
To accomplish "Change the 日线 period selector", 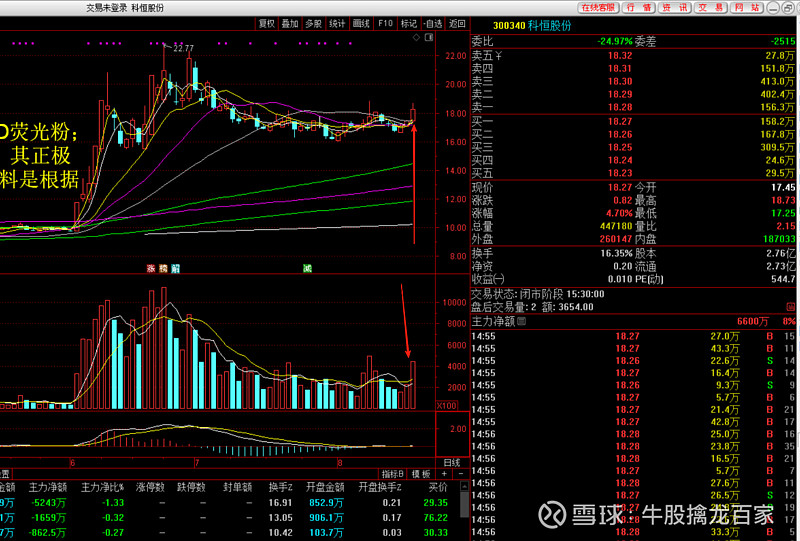I will 452,462.
